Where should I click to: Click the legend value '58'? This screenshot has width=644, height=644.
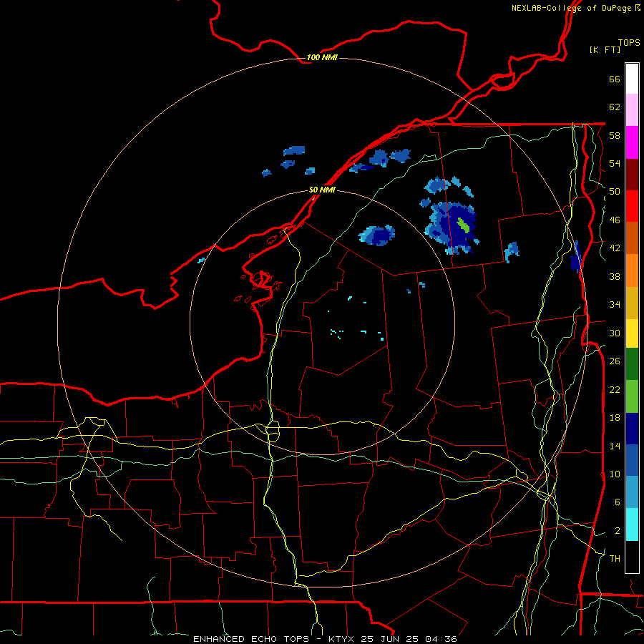coord(615,135)
